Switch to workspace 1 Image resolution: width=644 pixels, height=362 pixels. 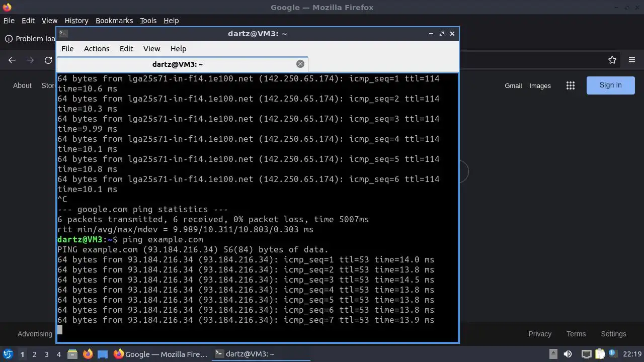[22, 354]
